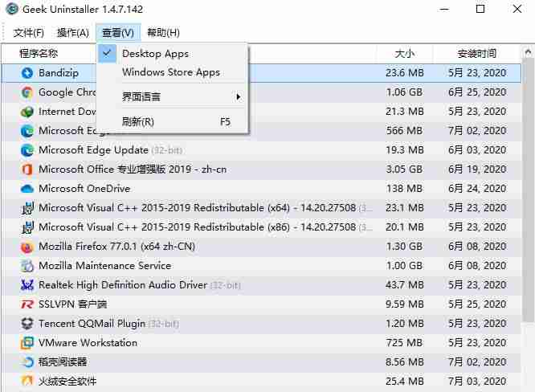This screenshot has width=535, height=392.
Task: Select Mozilla Maintenance Service entry
Action: 104,266
